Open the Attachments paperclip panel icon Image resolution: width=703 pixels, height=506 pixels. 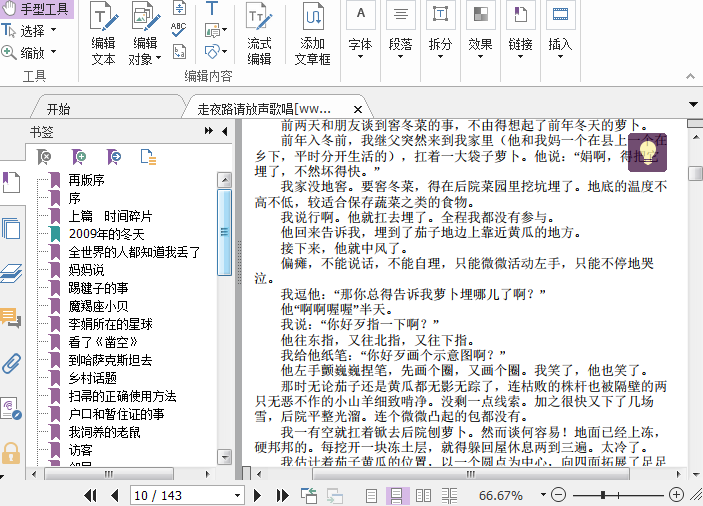(11, 363)
